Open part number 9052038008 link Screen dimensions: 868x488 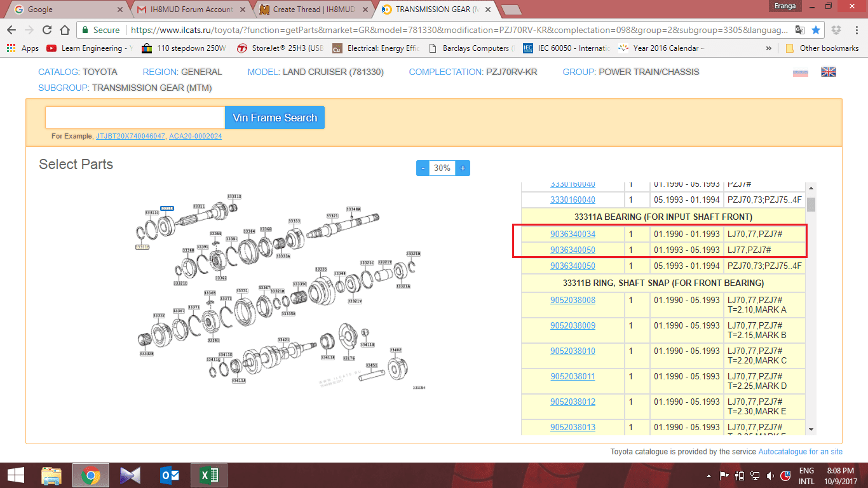click(x=573, y=300)
